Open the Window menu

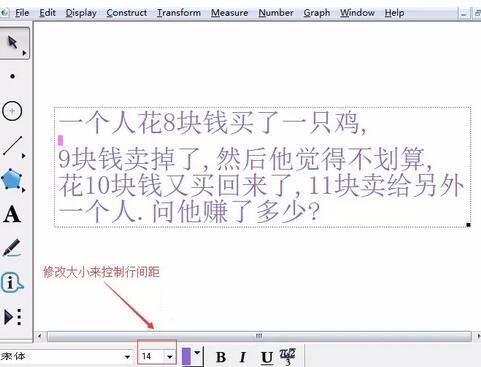coord(357,13)
